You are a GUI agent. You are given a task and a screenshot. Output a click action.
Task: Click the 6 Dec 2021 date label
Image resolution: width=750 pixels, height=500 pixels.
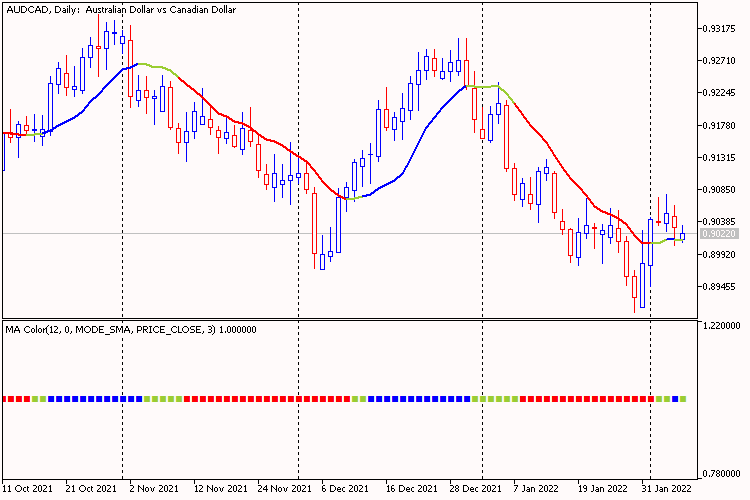[x=345, y=489]
